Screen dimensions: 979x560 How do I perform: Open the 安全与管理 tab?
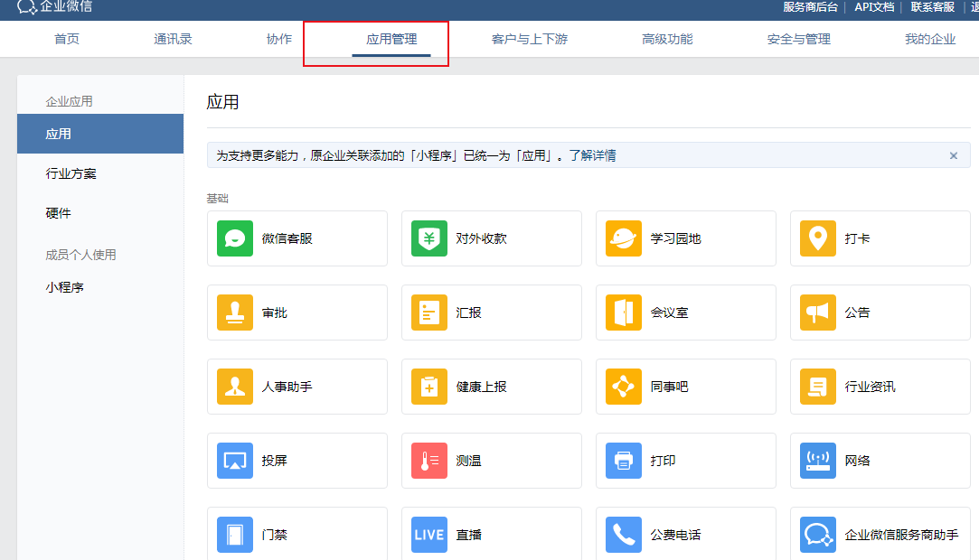pos(798,39)
